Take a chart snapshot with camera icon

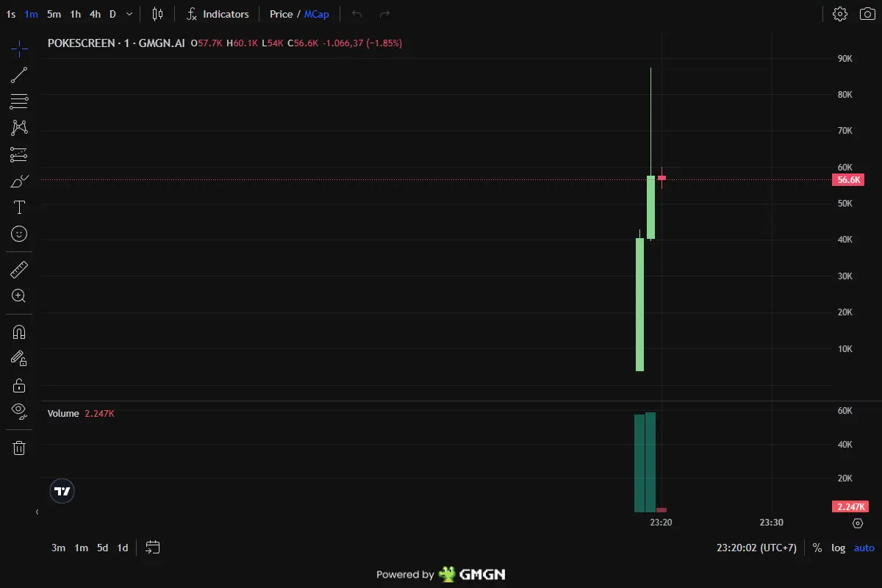867,14
